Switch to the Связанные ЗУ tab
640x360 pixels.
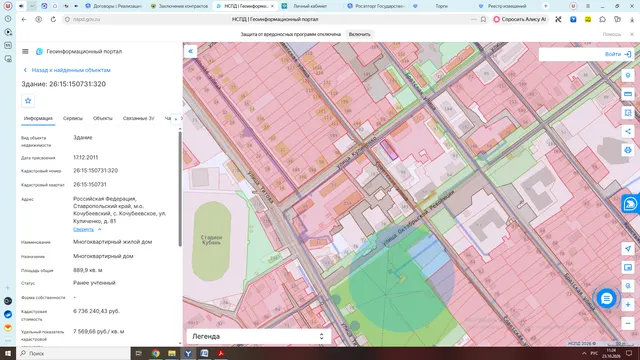pos(139,118)
